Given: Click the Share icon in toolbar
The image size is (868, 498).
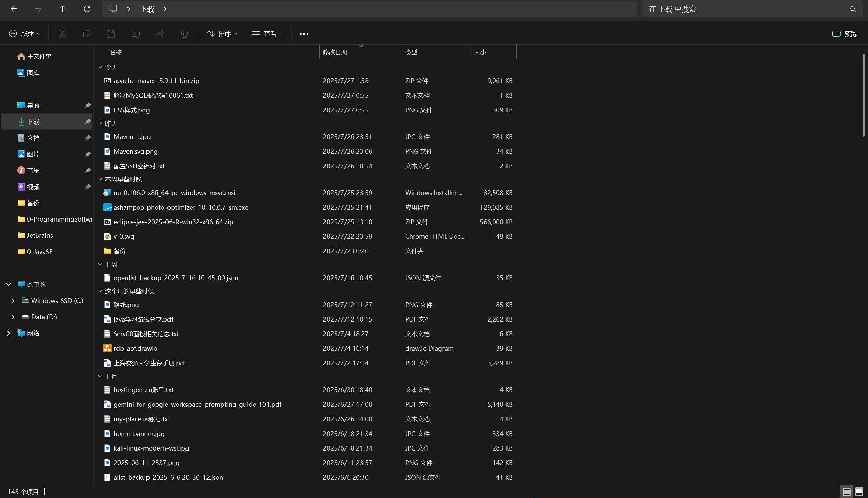Looking at the screenshot, I should pyautogui.click(x=160, y=34).
